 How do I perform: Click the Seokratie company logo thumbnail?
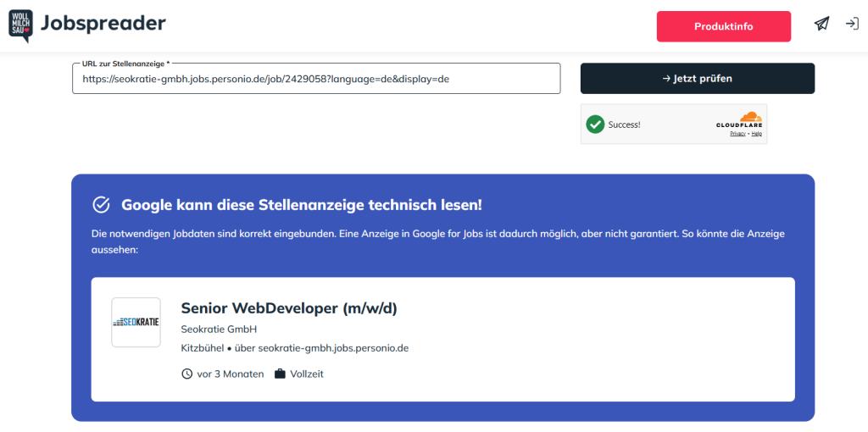[136, 323]
